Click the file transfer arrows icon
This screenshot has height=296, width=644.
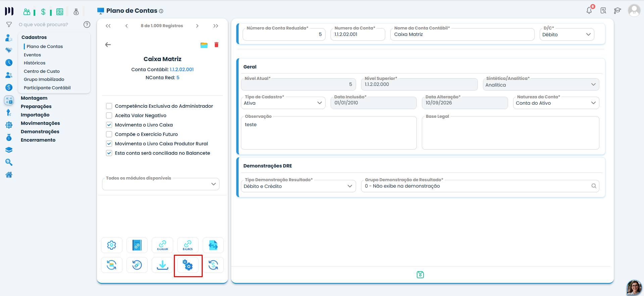click(213, 245)
